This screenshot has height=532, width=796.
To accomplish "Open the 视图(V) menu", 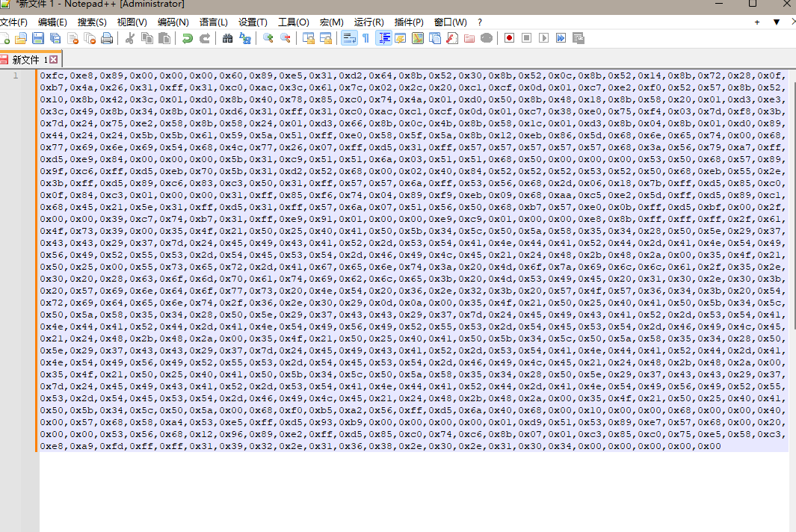I will tap(132, 22).
